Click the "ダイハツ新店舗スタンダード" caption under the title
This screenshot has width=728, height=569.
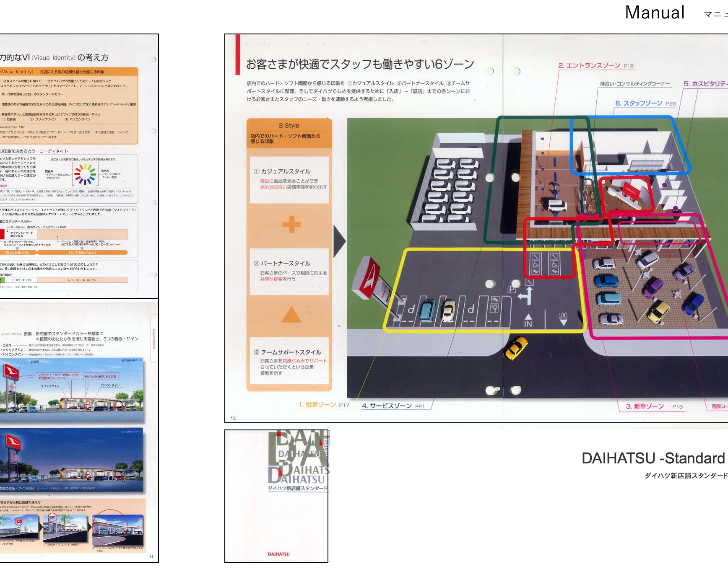685,476
